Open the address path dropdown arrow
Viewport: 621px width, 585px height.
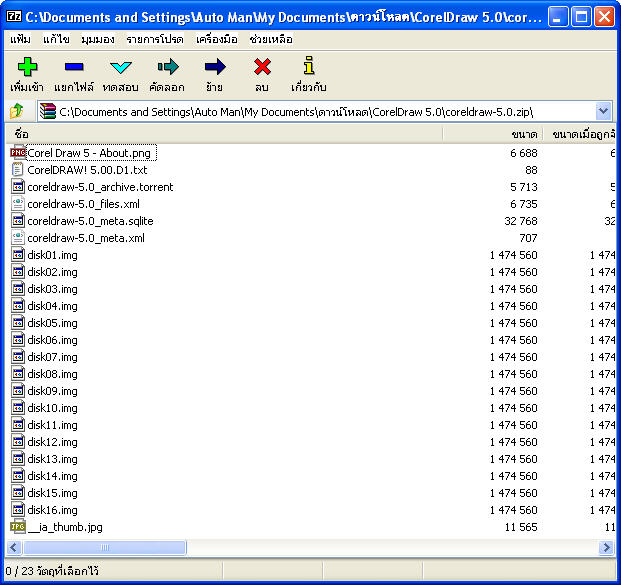603,111
